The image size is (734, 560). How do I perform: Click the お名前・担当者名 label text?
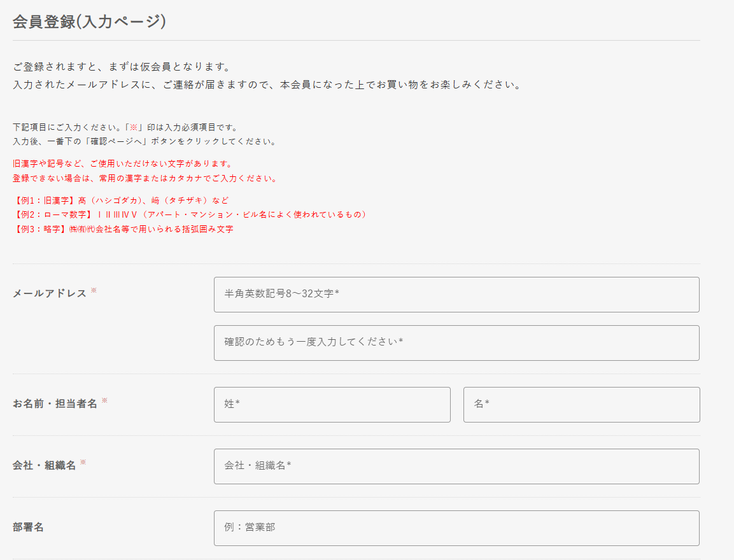point(55,403)
